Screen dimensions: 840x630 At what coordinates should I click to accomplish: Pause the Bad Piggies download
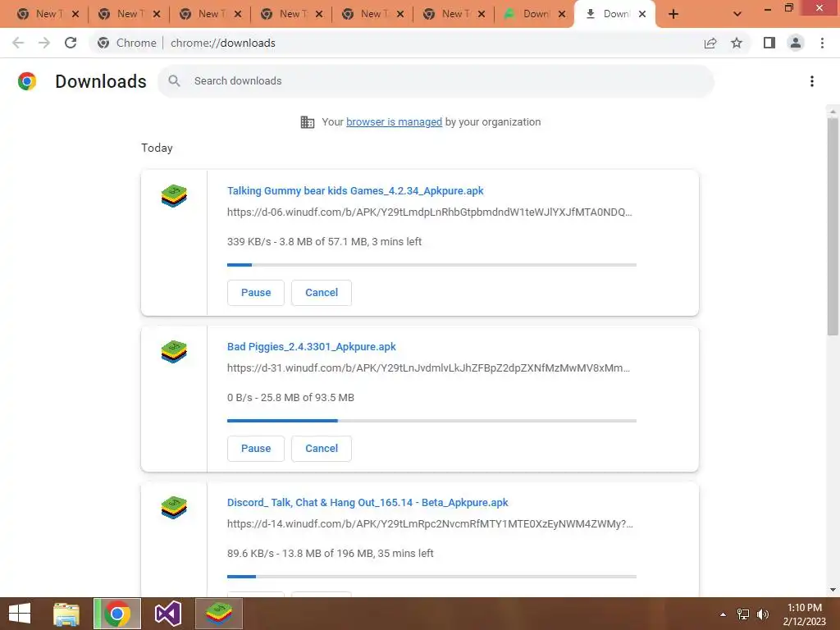point(256,449)
